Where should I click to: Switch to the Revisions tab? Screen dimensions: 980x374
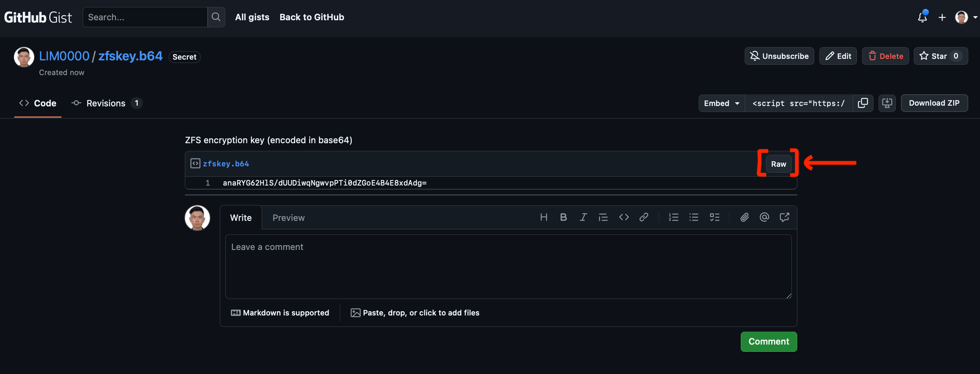tap(106, 103)
